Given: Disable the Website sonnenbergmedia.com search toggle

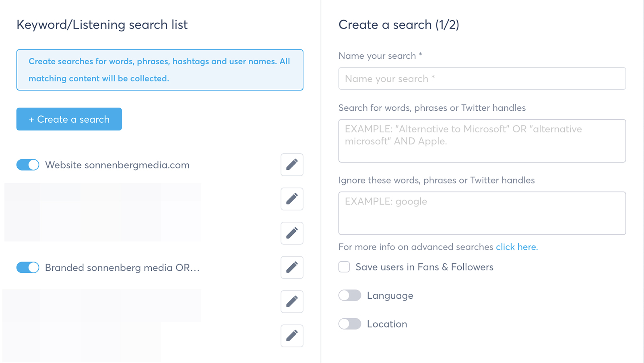Looking at the screenshot, I should [x=28, y=165].
